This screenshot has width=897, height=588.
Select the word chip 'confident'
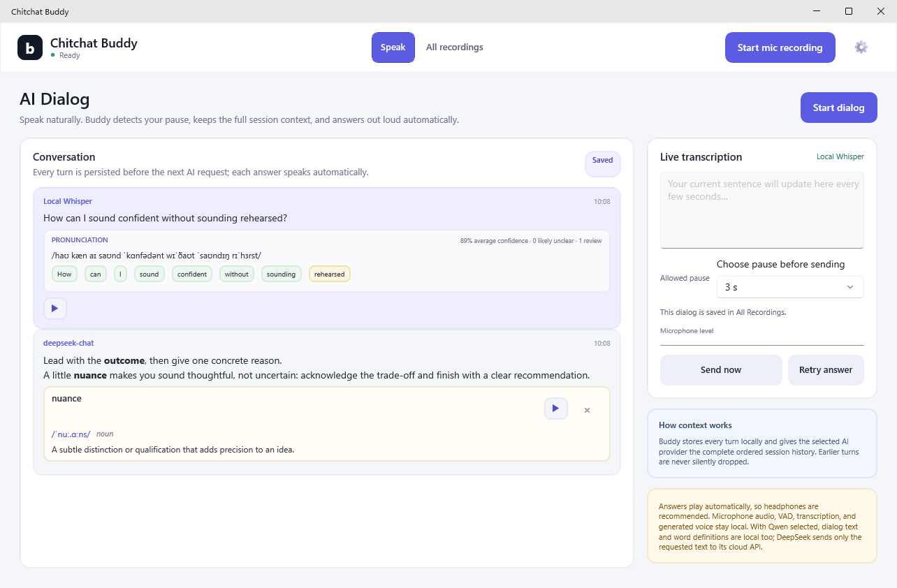point(192,274)
